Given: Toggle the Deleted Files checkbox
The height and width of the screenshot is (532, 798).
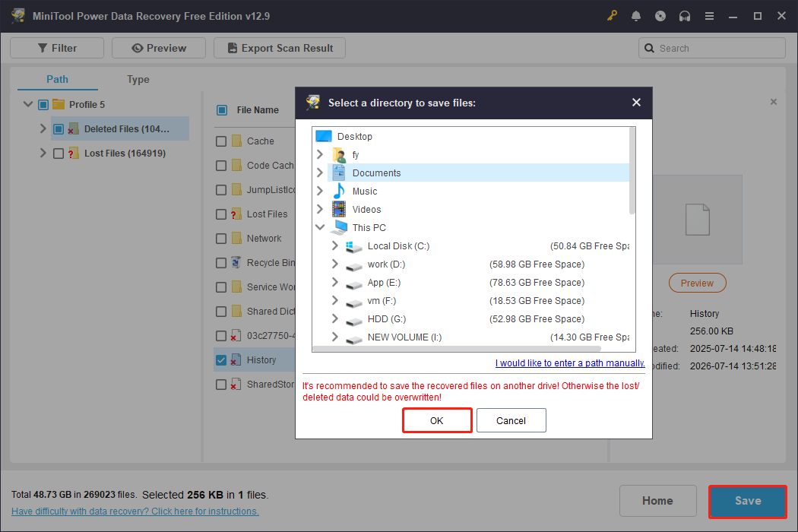Looking at the screenshot, I should [59, 128].
